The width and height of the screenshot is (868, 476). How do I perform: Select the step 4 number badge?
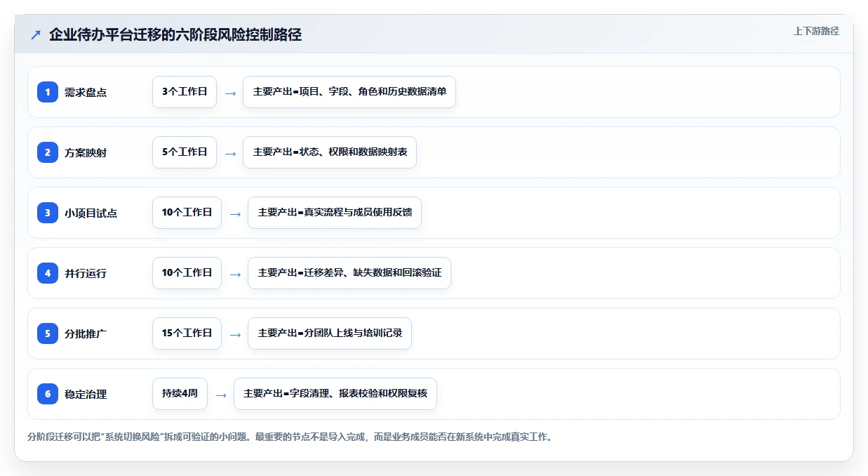pyautogui.click(x=48, y=273)
